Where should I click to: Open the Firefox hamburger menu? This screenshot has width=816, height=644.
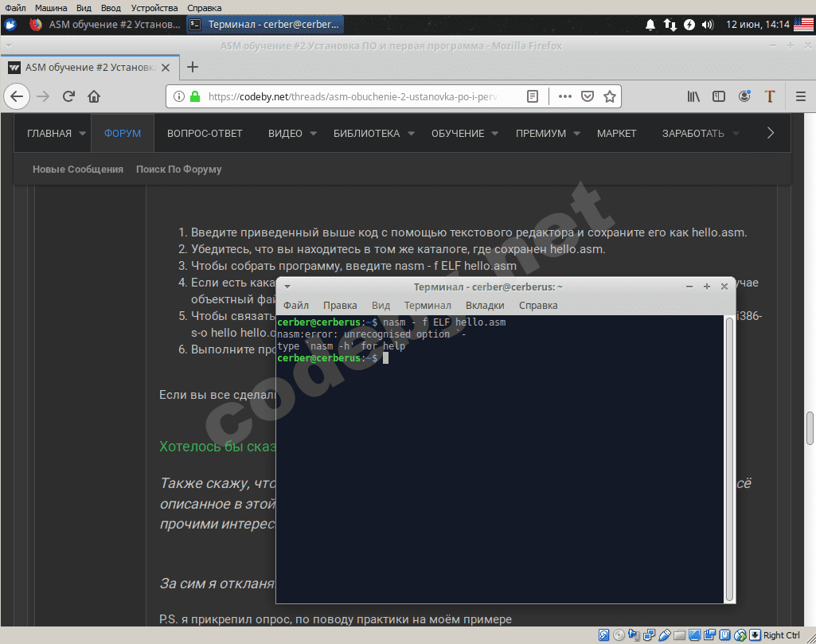point(801,96)
